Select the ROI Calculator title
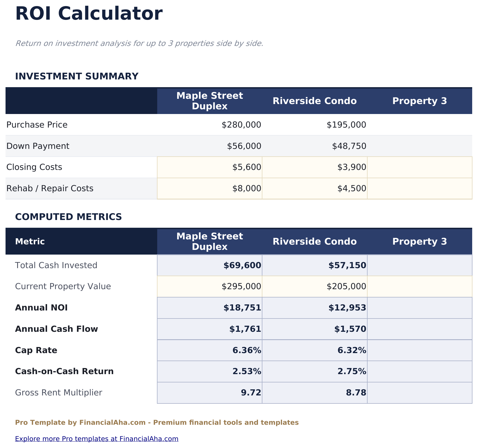The height and width of the screenshot is (448, 478). [89, 12]
